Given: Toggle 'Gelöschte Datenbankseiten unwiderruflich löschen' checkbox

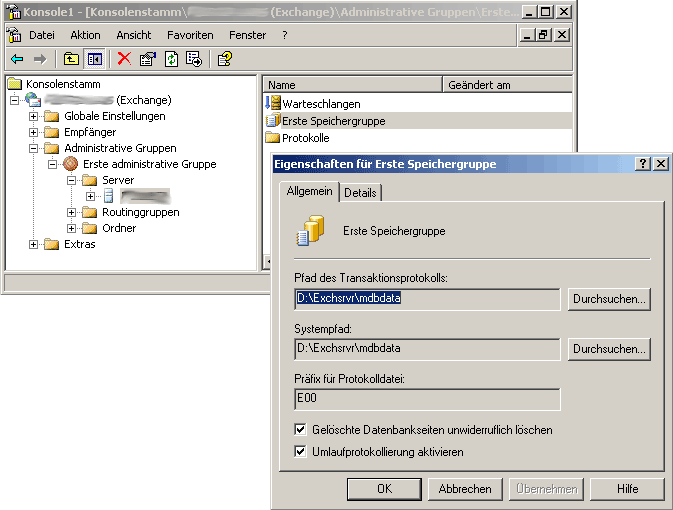Looking at the screenshot, I should tap(301, 430).
